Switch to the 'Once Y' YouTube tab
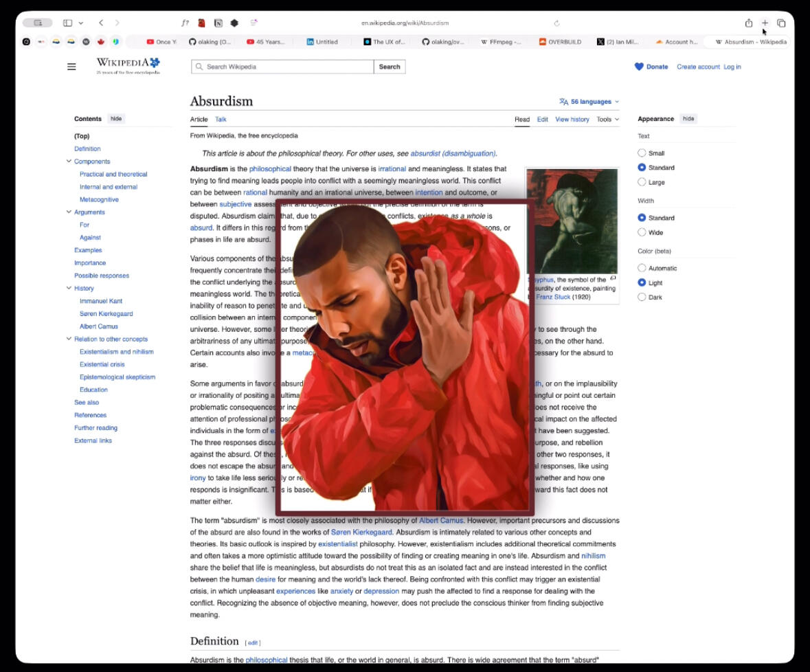 pyautogui.click(x=161, y=42)
